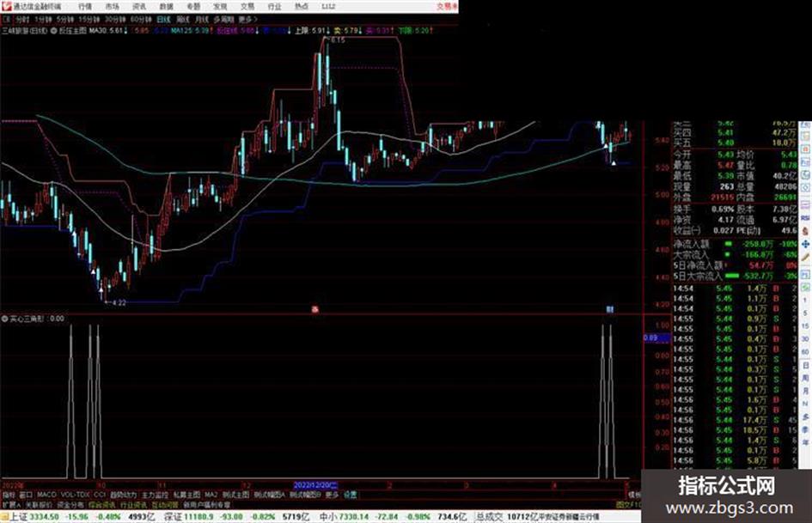Screen dimensions: 812x523
Task: Click the gear icon beside 压力主图 indicator
Action: pyautogui.click(x=54, y=31)
